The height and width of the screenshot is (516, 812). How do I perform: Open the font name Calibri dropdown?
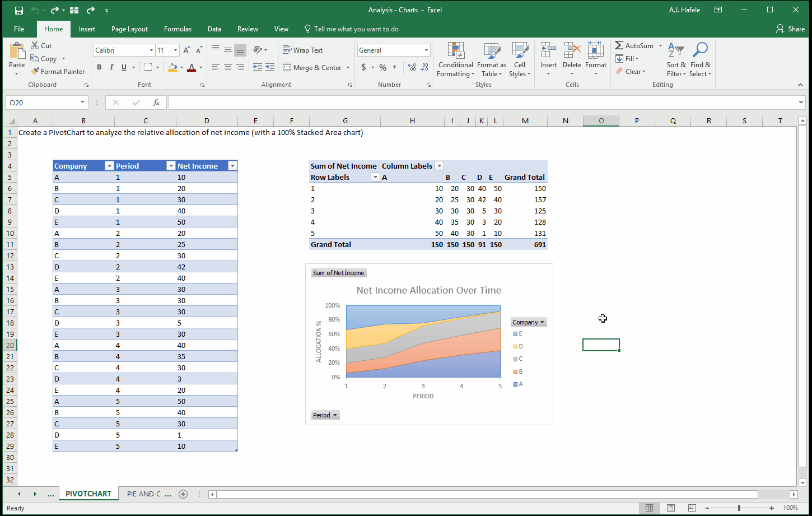151,50
